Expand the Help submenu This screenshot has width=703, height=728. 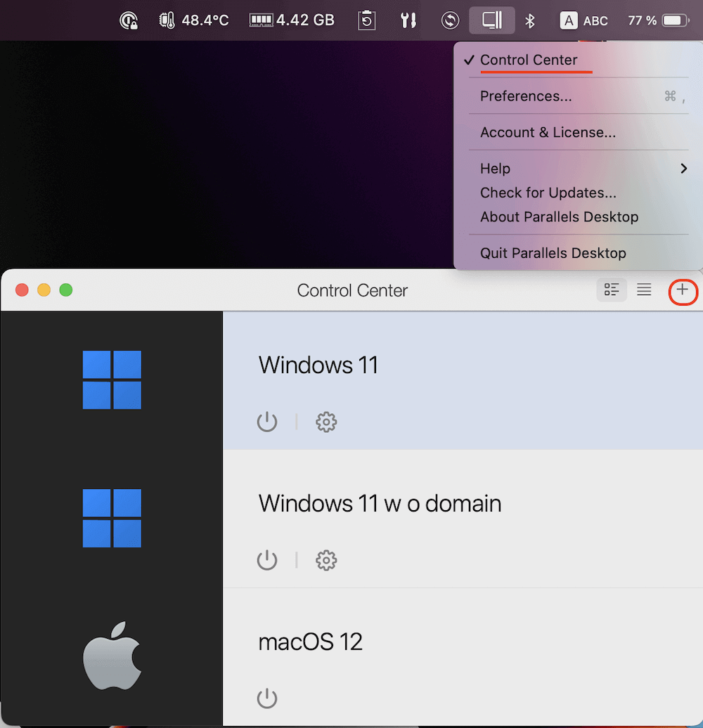pyautogui.click(x=494, y=169)
